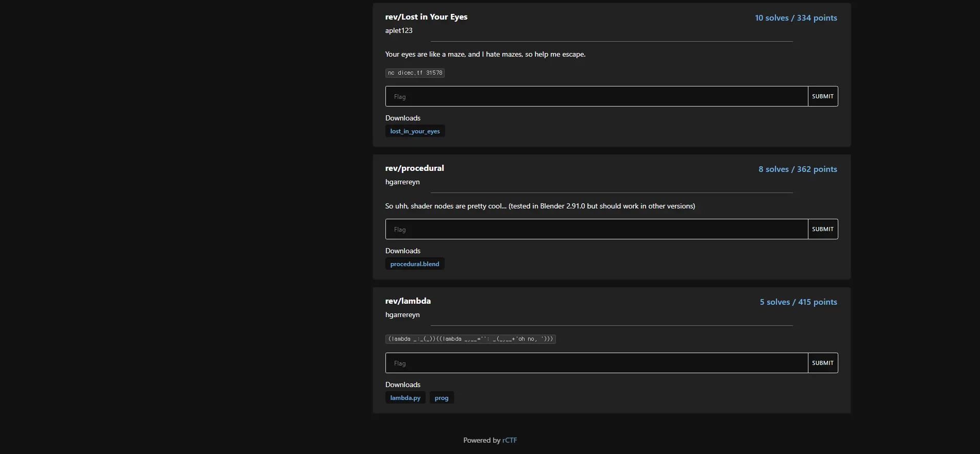Download the procedural.blend file
This screenshot has width=980, height=454.
click(x=415, y=264)
